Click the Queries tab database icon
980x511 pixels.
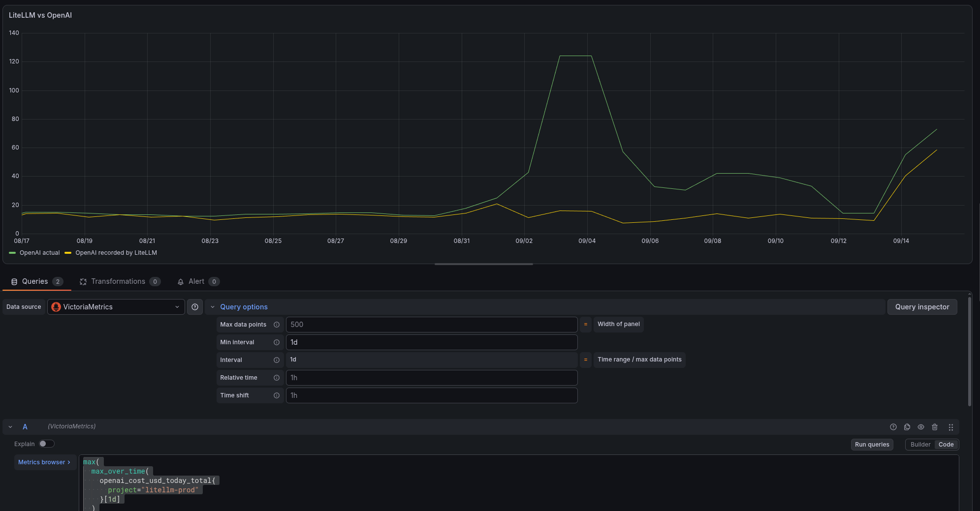[14, 282]
